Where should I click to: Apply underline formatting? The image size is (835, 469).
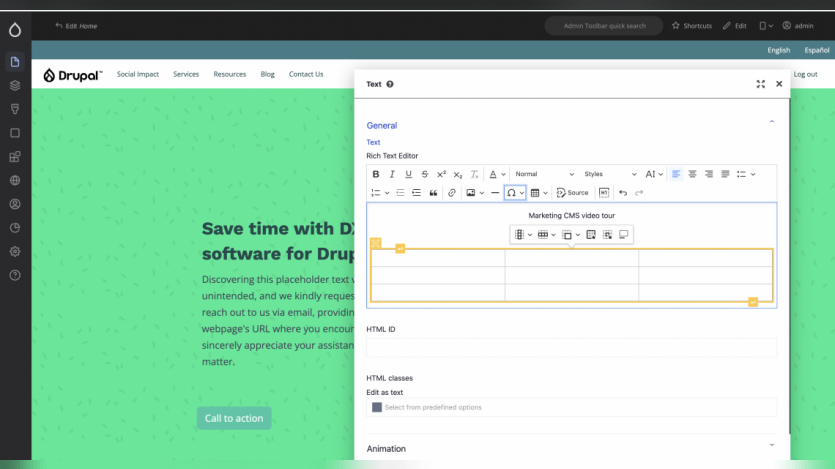point(408,174)
